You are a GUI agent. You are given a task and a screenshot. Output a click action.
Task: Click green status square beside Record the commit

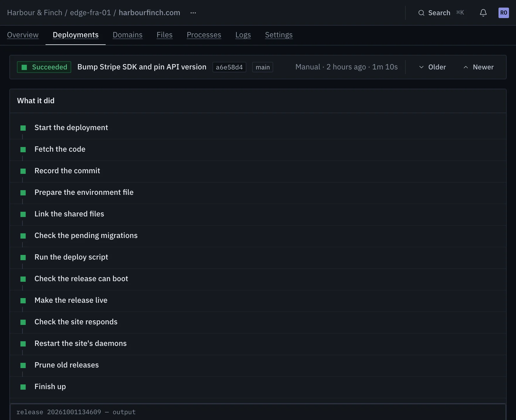click(23, 171)
